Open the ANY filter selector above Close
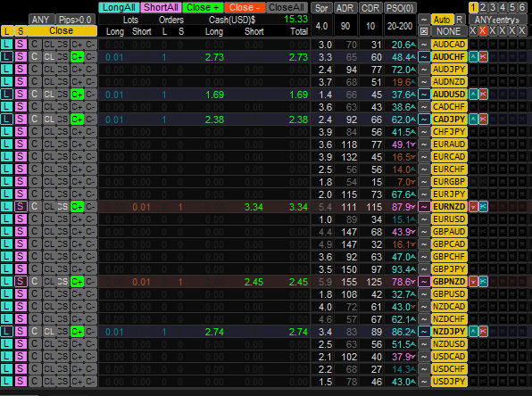Viewport: 532px width, 396px height. point(41,20)
